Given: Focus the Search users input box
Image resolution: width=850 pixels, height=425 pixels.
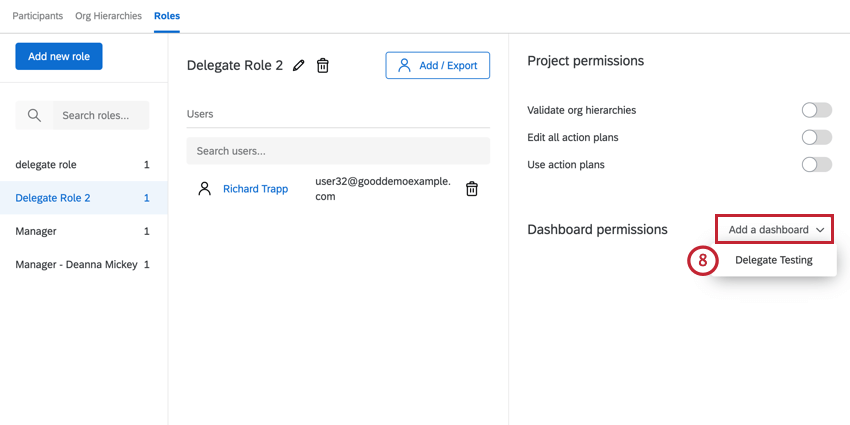Looking at the screenshot, I should (x=338, y=151).
